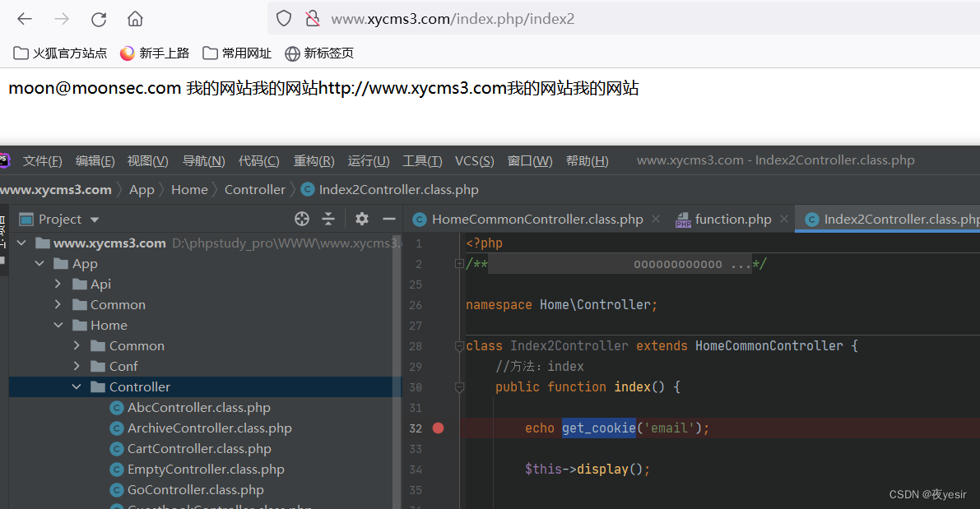The image size is (980, 509).
Task: Hide the Project tool window
Action: pyautogui.click(x=388, y=219)
